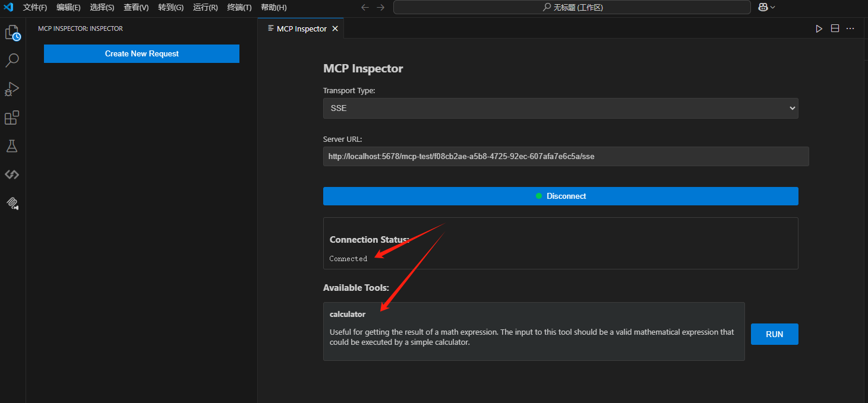This screenshot has width=868, height=403.
Task: Open the 帮助(H) menu
Action: [273, 7]
